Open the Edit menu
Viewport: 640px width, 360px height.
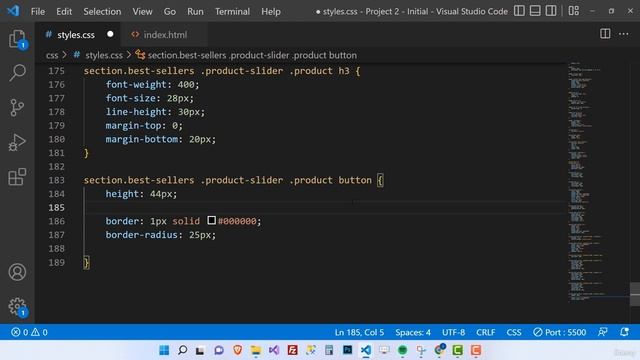tap(64, 11)
